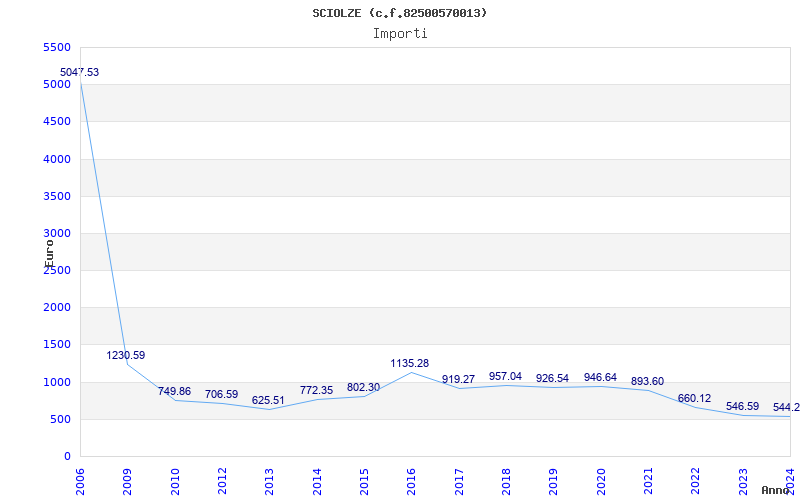
Task: Select the 625.51 data label
Action: (x=268, y=401)
